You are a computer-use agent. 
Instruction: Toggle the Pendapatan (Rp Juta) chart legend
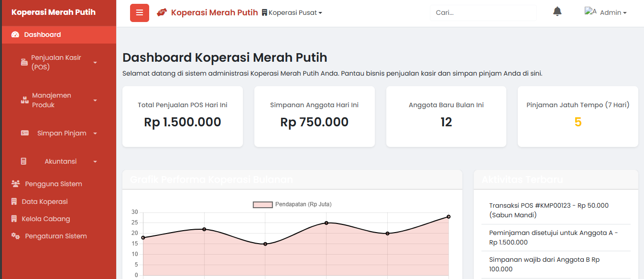[292, 204]
